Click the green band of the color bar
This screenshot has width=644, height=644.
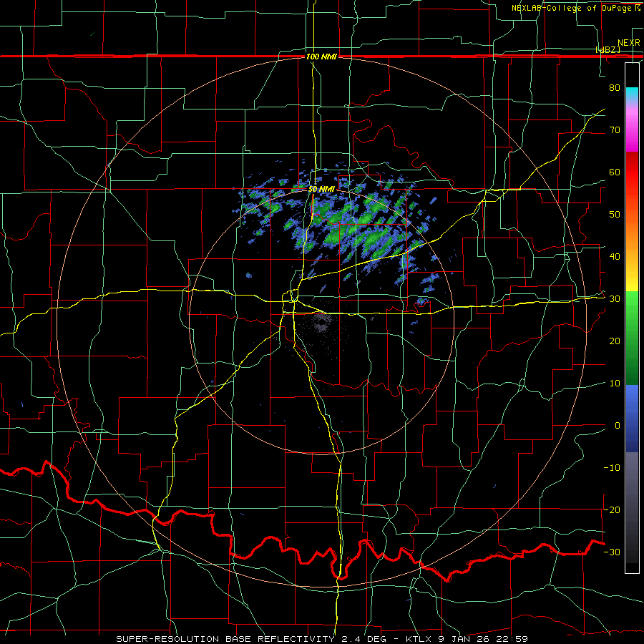point(632,338)
